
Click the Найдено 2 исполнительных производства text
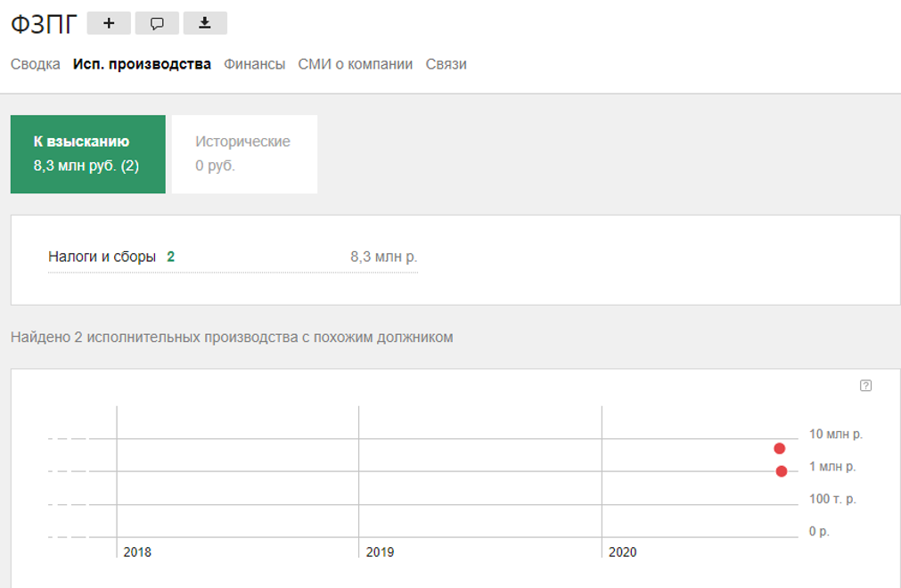point(232,337)
